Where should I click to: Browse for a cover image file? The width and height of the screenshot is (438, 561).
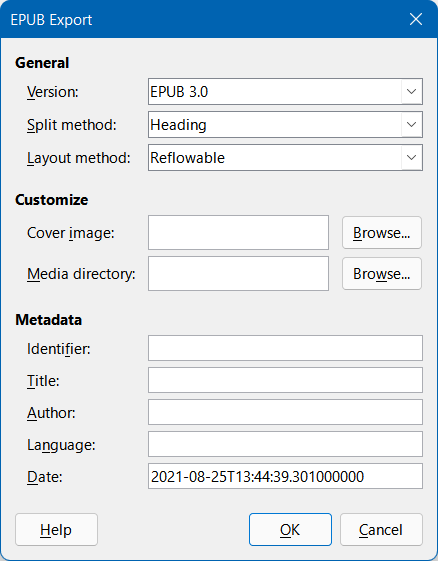tap(382, 233)
